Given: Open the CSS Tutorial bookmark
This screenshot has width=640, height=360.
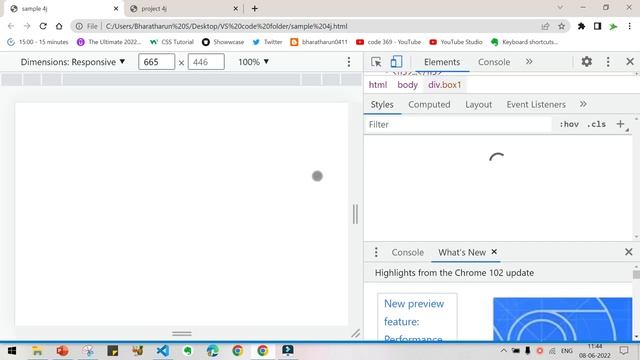Looking at the screenshot, I should (x=172, y=42).
